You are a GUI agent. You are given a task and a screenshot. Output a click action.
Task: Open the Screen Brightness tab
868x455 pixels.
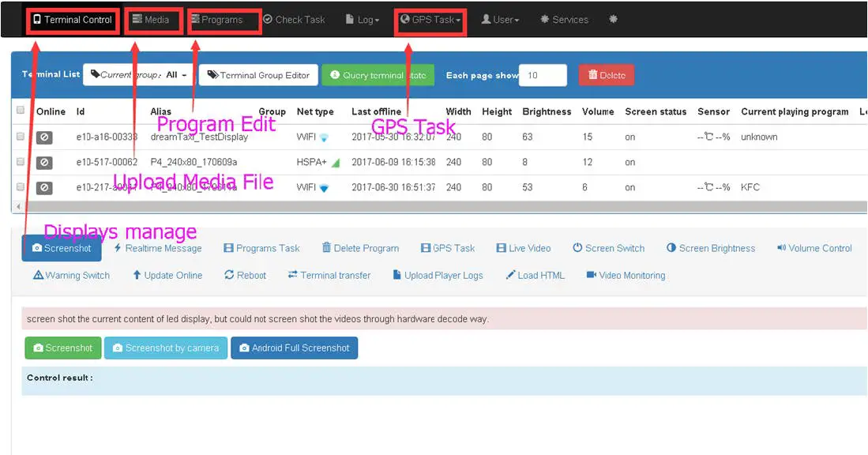click(711, 248)
